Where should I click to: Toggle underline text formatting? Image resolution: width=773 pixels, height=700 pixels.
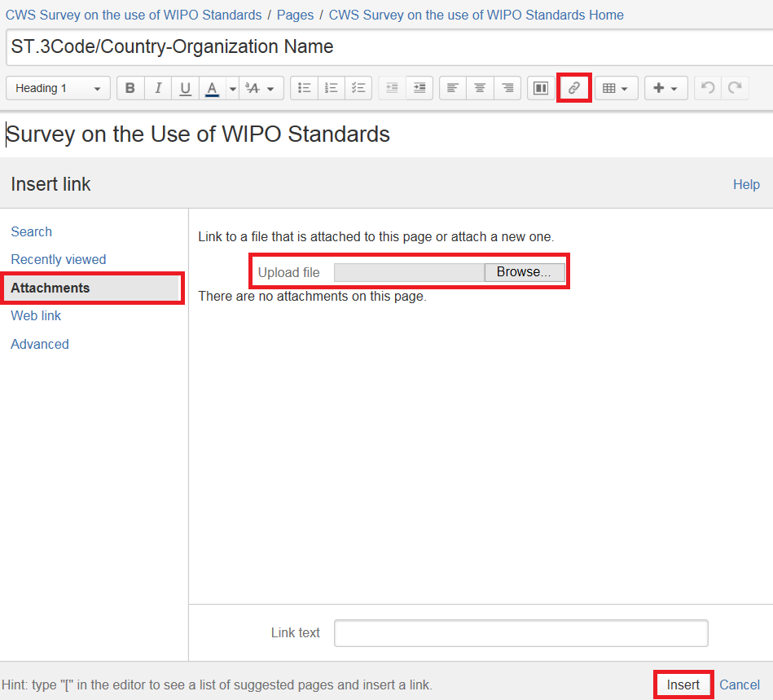click(186, 88)
